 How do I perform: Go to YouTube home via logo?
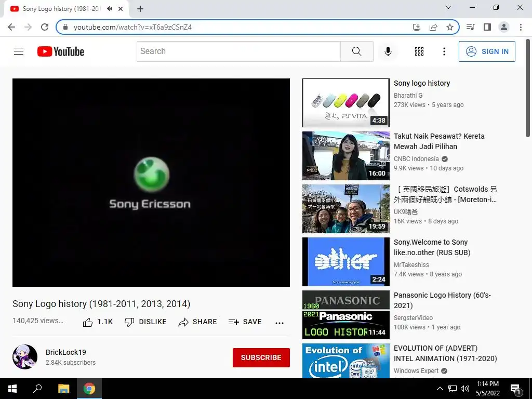tap(61, 51)
